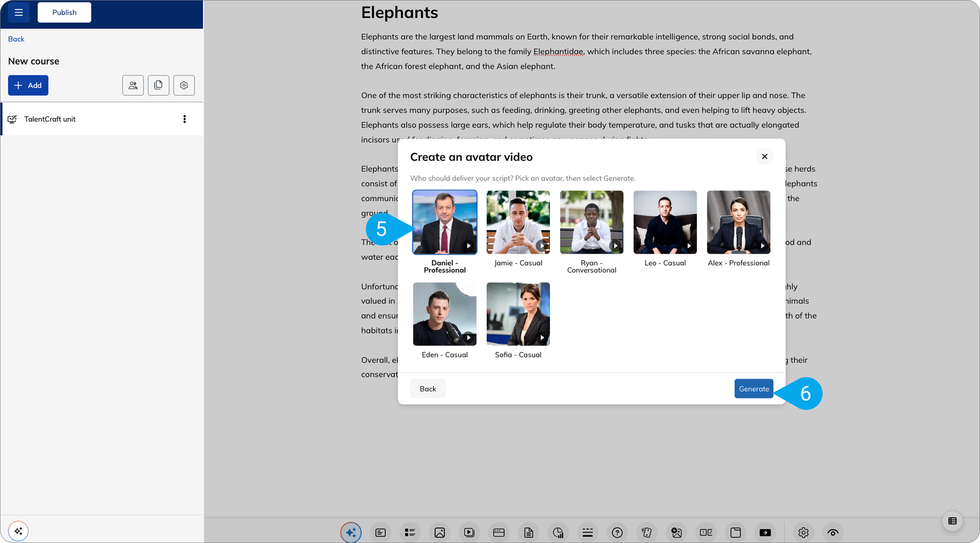Click Generate to create the avatar video
The width and height of the screenshot is (980, 543).
pos(754,389)
